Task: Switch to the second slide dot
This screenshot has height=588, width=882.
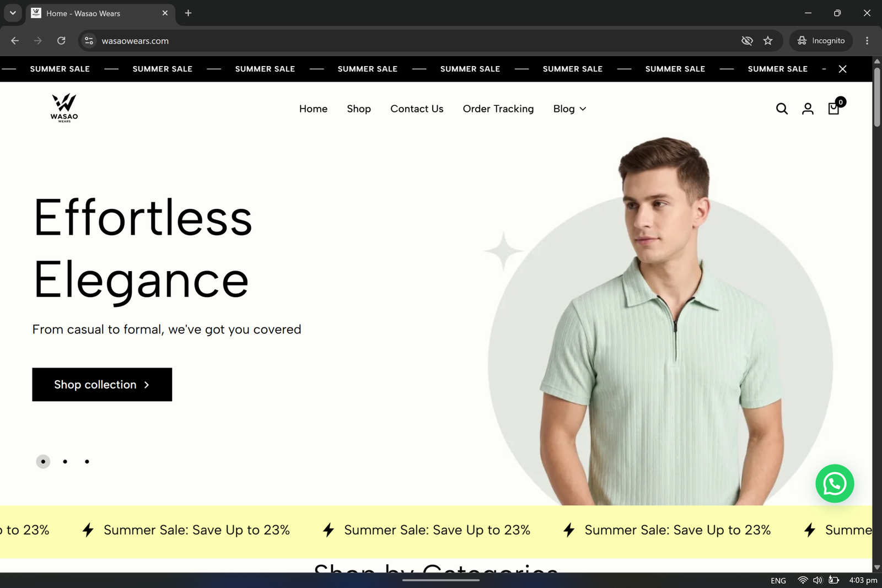Action: [x=65, y=461]
